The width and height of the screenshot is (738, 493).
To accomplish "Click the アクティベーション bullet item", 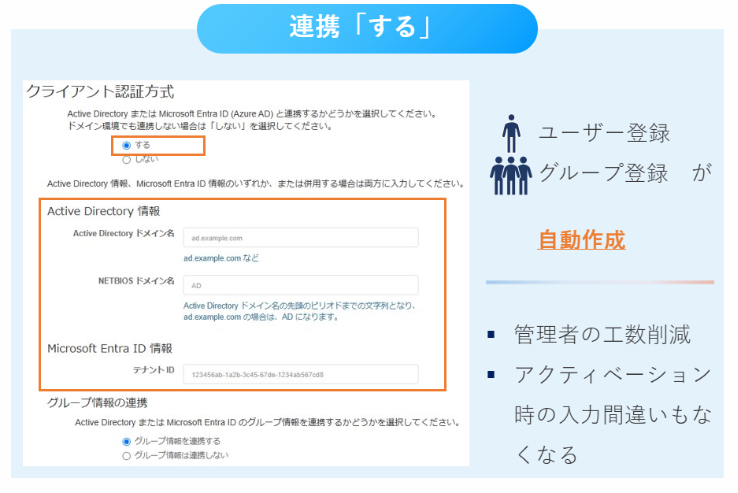I will pyautogui.click(x=612, y=374).
